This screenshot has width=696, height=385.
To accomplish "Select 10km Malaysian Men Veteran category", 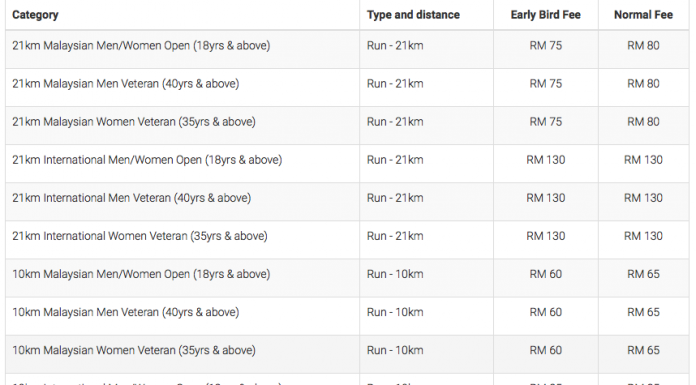I will (126, 313).
